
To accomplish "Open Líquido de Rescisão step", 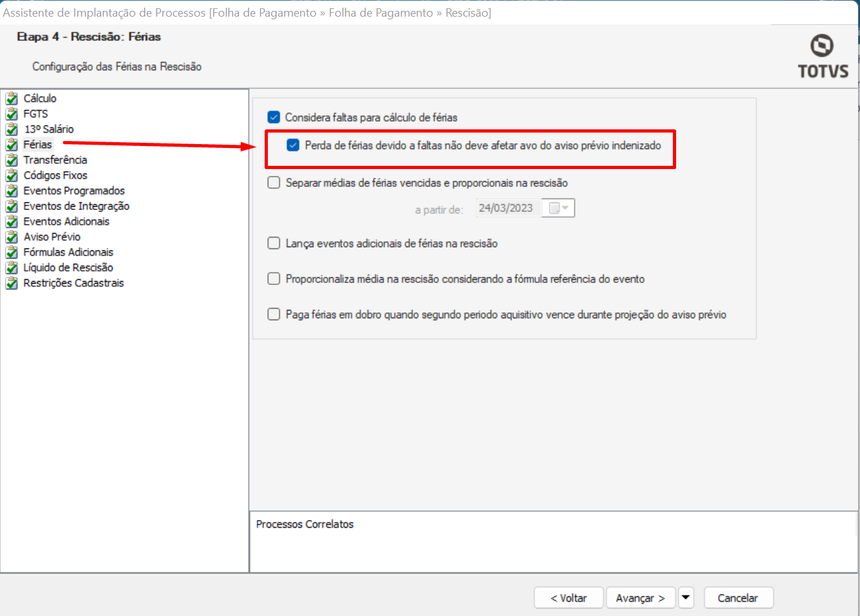I will tap(69, 268).
